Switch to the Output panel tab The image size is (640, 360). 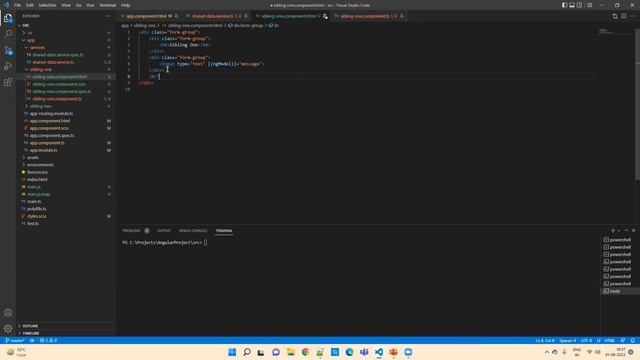(164, 231)
